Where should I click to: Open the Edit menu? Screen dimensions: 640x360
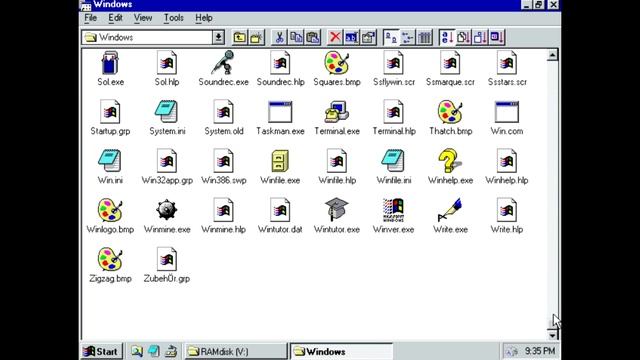pyautogui.click(x=115, y=18)
